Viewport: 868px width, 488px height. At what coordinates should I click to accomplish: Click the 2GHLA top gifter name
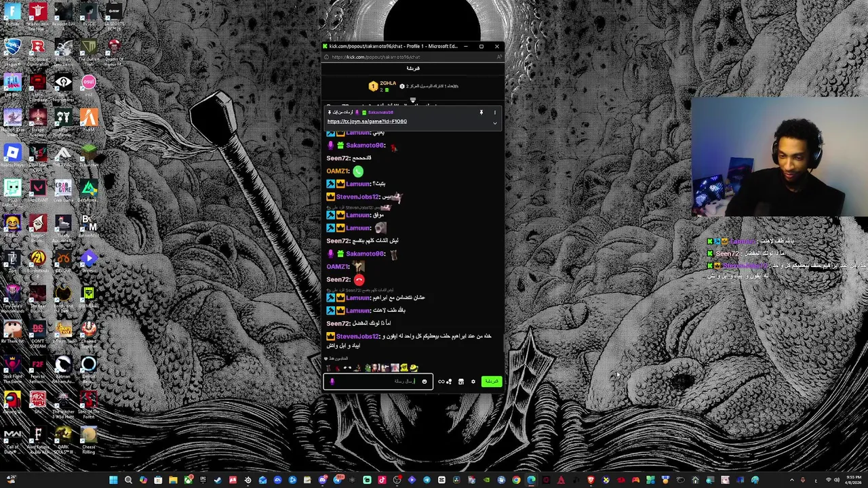pyautogui.click(x=388, y=83)
